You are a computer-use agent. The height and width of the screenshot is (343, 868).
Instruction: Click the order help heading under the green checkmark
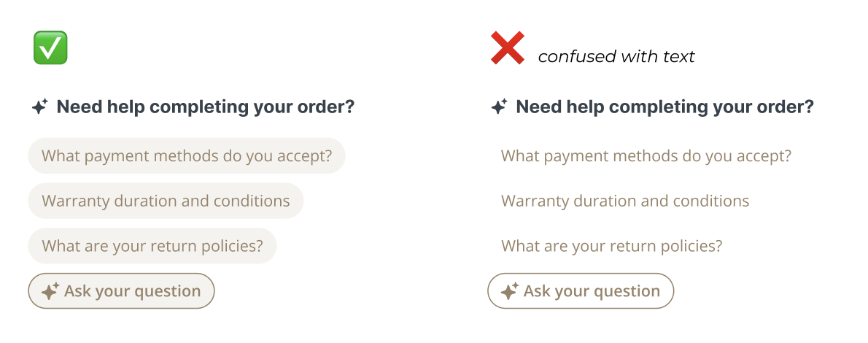point(205,107)
